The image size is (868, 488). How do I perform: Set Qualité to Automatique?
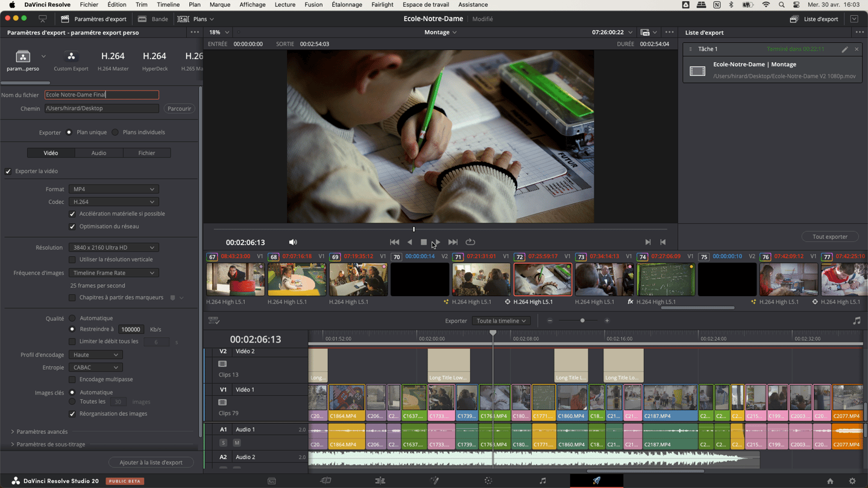pyautogui.click(x=72, y=318)
